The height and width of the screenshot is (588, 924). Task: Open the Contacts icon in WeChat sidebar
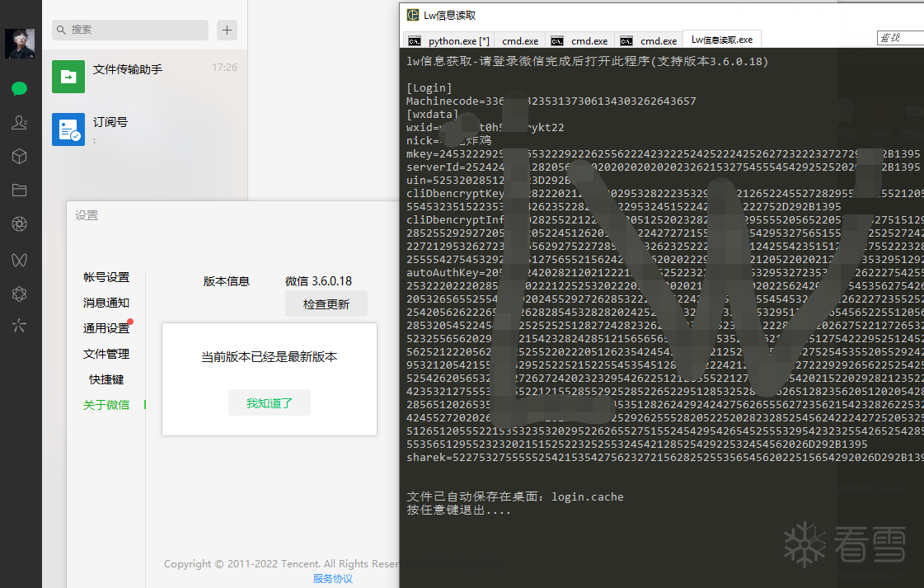click(20, 123)
